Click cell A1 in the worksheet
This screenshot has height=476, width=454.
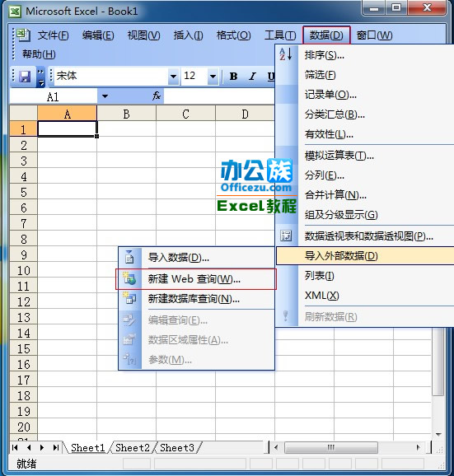point(67,128)
